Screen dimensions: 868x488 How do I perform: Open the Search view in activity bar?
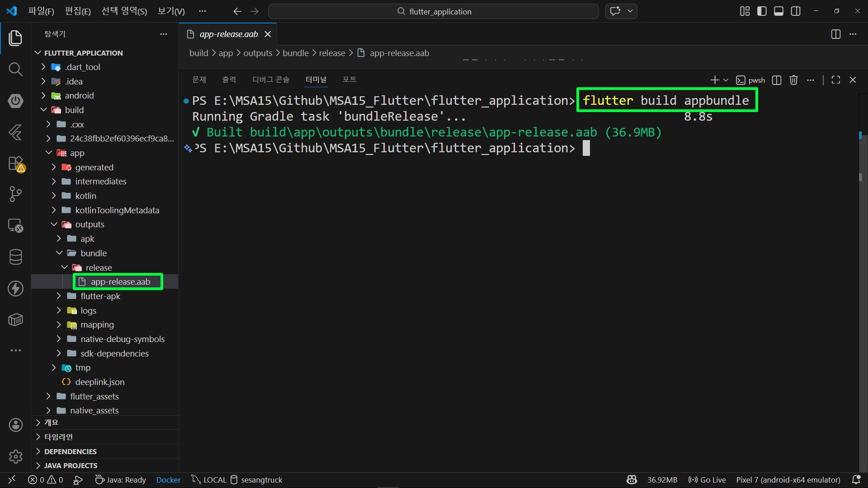15,69
